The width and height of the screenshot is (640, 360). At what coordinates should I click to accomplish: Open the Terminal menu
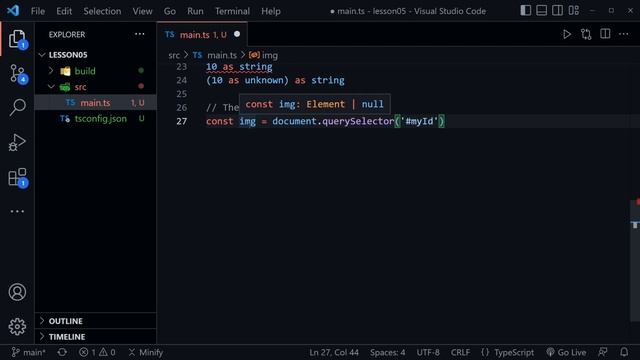click(x=233, y=11)
